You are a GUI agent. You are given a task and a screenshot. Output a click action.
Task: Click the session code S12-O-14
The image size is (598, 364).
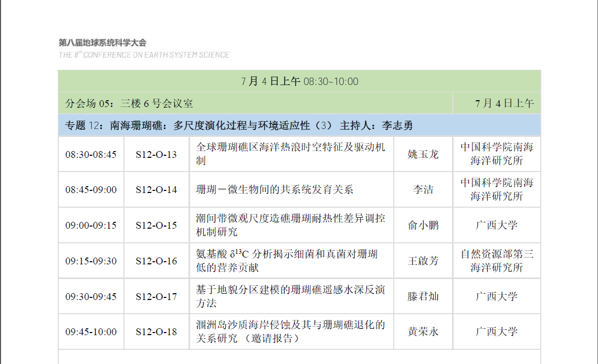156,190
